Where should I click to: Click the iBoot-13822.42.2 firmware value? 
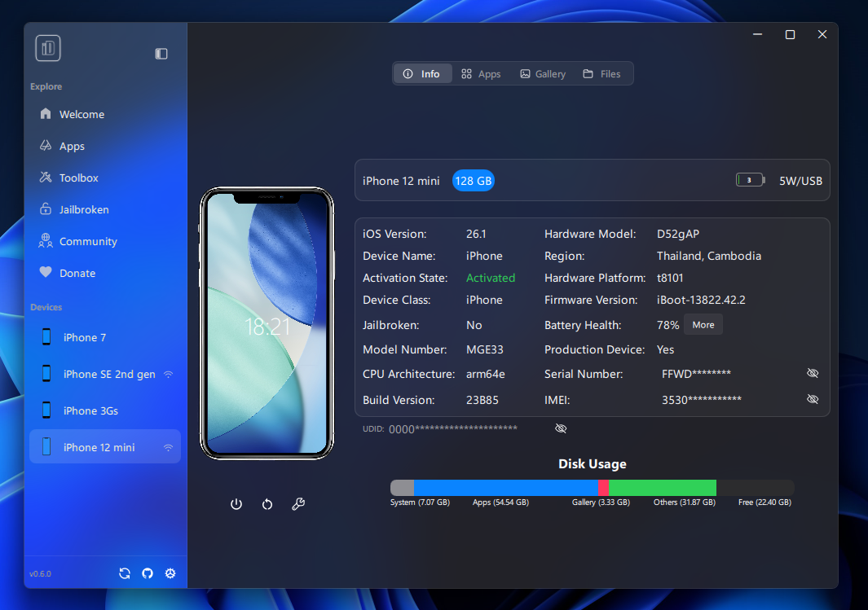(x=701, y=300)
